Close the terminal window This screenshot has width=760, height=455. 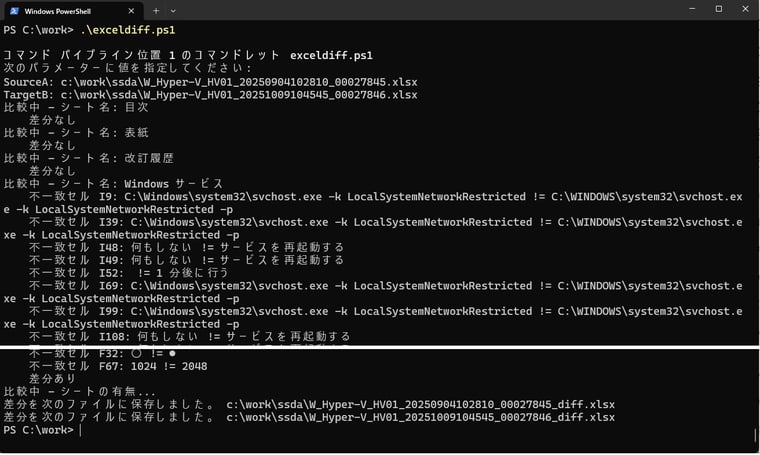[x=745, y=9]
